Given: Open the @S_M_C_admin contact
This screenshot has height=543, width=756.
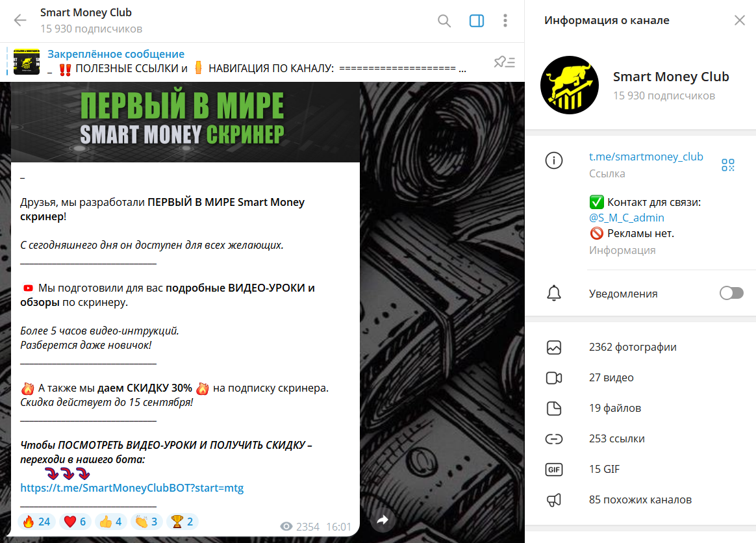Looking at the screenshot, I should (626, 218).
